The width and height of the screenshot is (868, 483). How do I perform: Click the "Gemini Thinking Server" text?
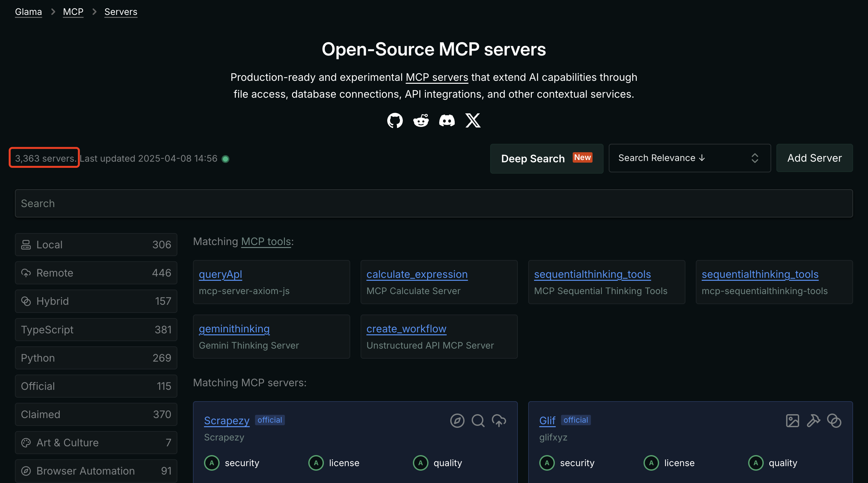(x=249, y=346)
